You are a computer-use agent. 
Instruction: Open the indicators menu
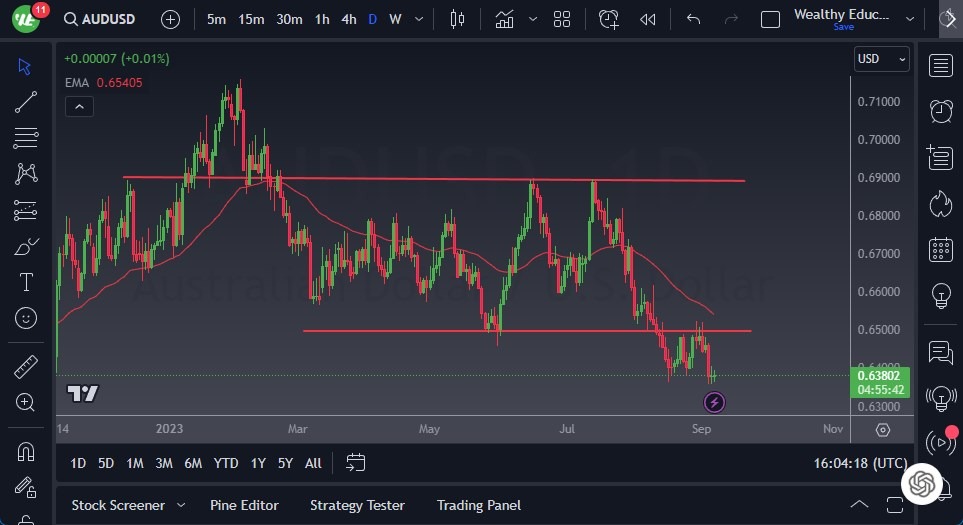[505, 20]
